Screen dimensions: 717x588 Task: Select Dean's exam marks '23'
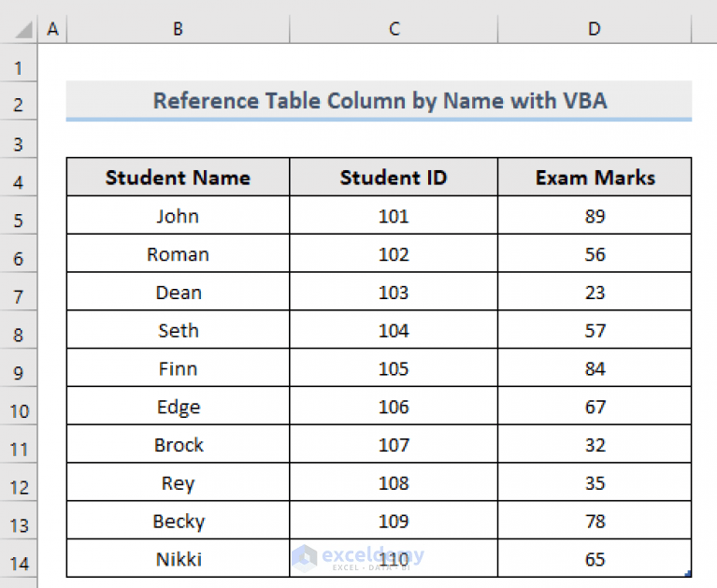pos(595,292)
